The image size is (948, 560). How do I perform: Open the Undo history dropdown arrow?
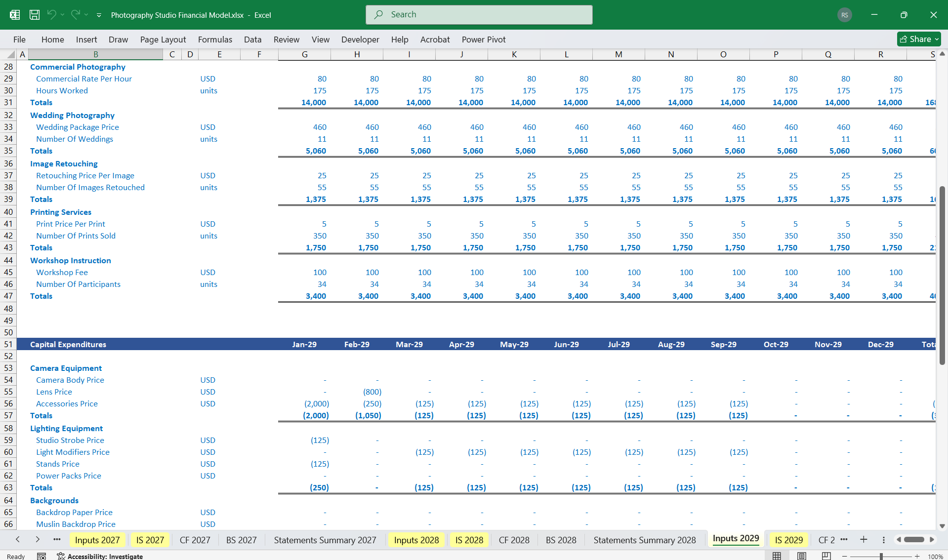[62, 15]
